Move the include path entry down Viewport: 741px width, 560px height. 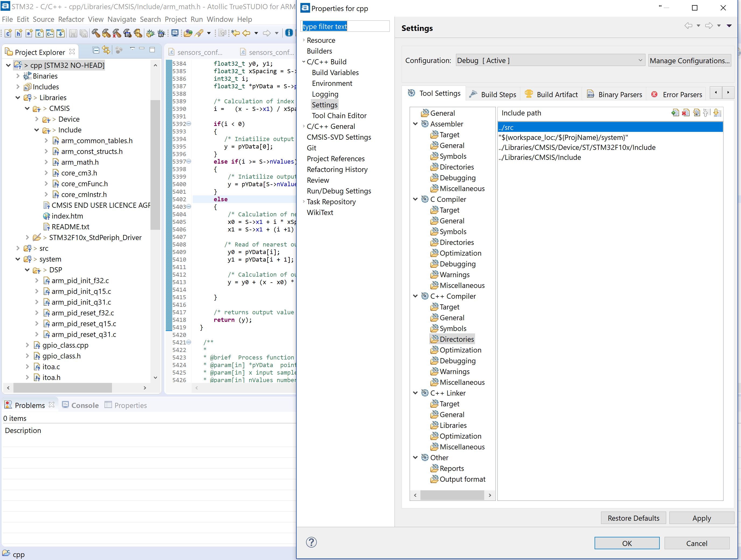click(717, 113)
